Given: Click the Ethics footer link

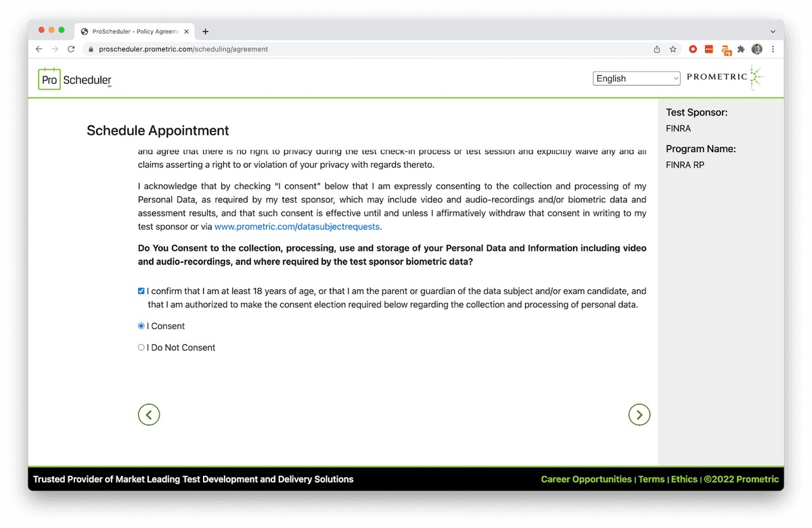Looking at the screenshot, I should (x=684, y=479).
